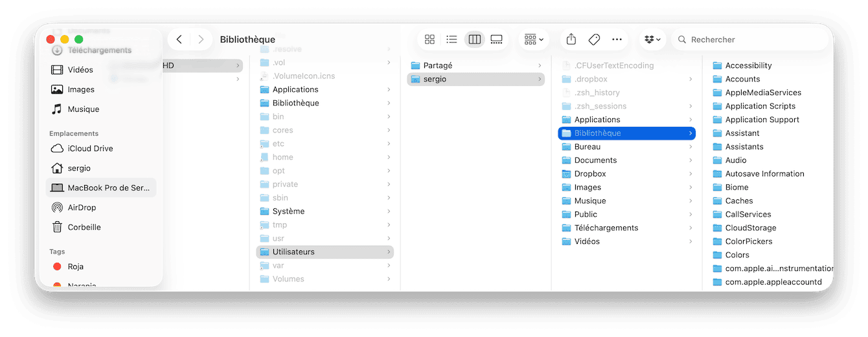This screenshot has width=868, height=337.
Task: Expand the chevron next to Utilisateurs
Action: pos(389,252)
